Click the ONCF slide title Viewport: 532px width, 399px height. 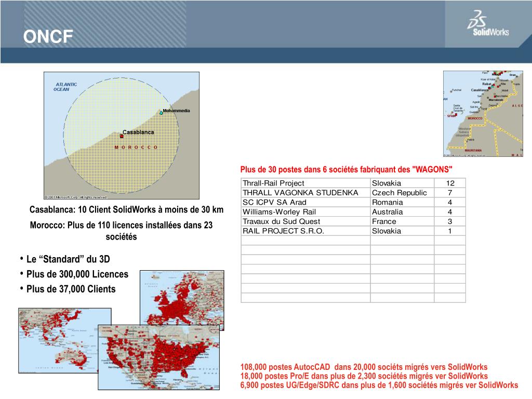tap(48, 37)
